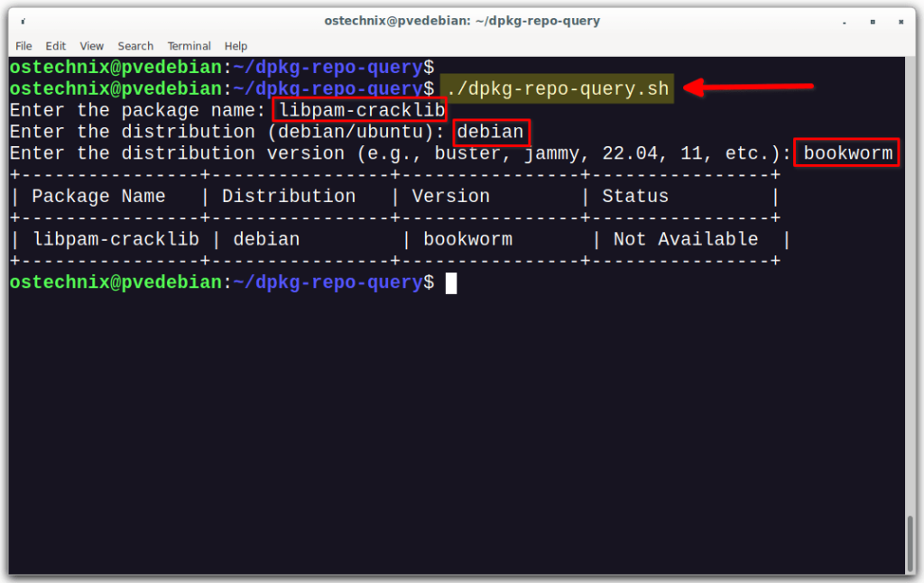
Task: Open the Edit menu
Action: [x=55, y=46]
